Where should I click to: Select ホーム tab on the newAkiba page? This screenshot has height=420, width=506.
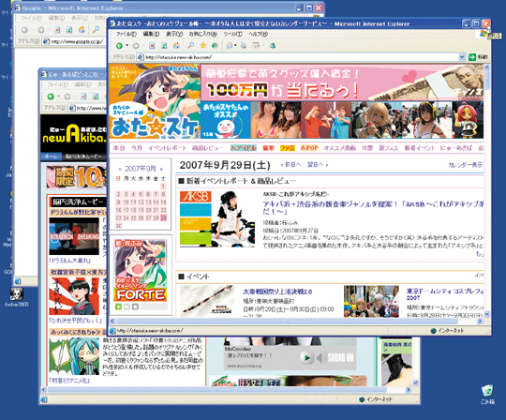51,157
